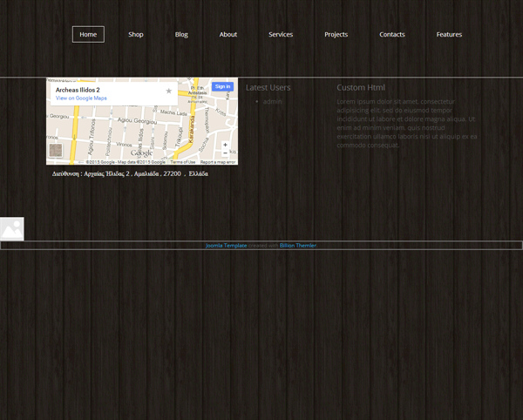Visit the Billion Themler footer link

tap(298, 246)
